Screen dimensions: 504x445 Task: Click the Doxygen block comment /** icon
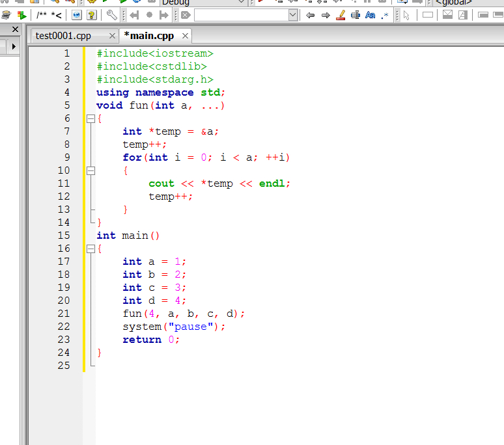42,15
